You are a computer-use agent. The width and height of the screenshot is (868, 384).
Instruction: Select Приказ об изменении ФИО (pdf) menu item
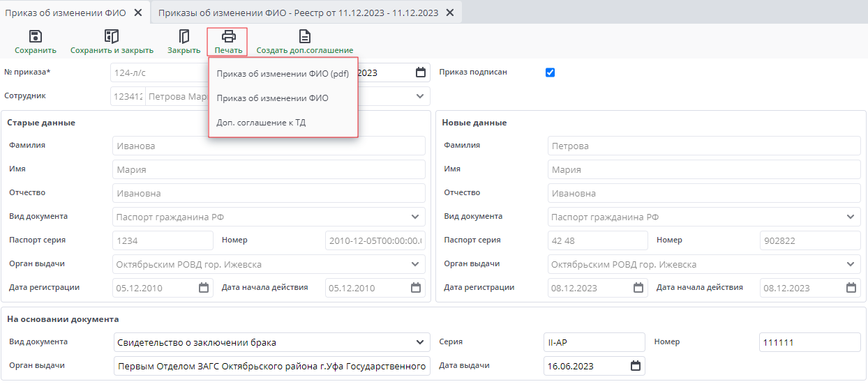tap(283, 74)
